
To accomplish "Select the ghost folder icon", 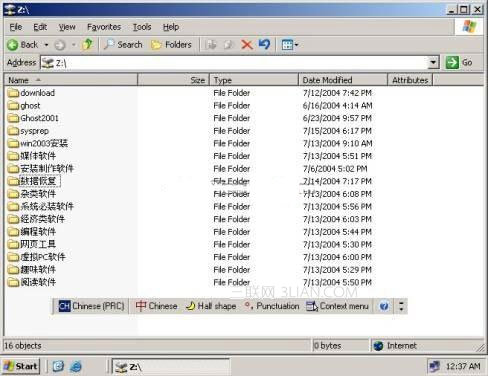I will pyautogui.click(x=13, y=106).
